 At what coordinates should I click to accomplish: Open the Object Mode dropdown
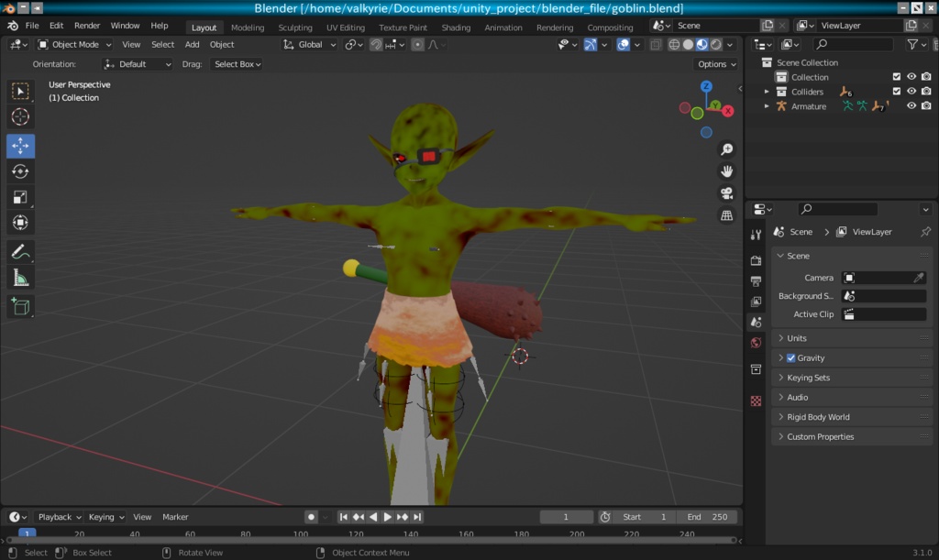point(74,44)
